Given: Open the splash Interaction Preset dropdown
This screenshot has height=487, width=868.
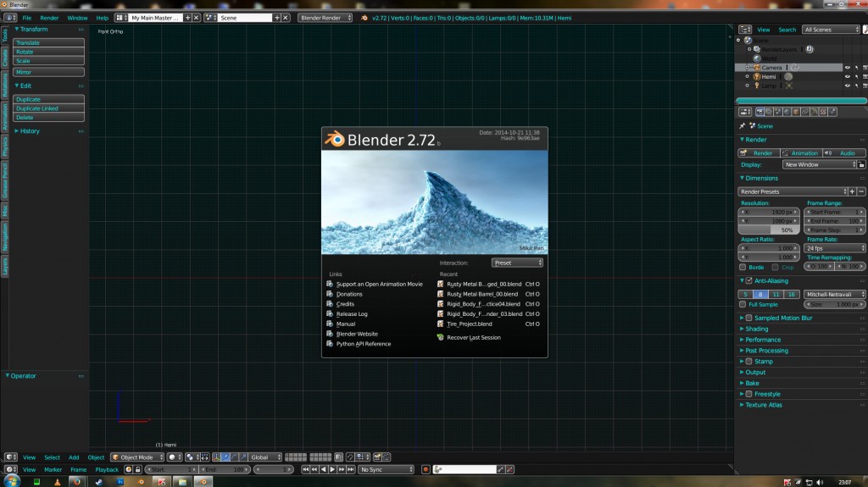Looking at the screenshot, I should point(518,263).
